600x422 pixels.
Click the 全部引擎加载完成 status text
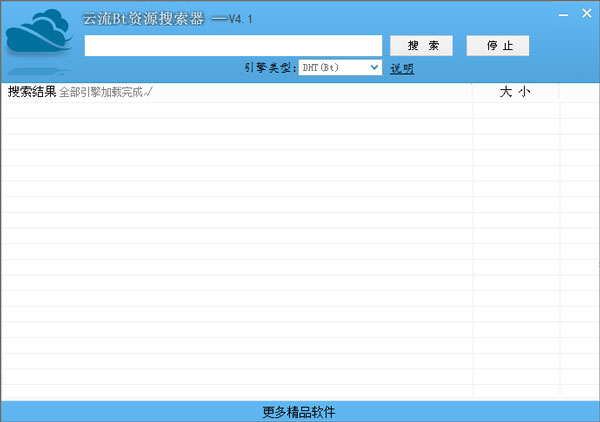[106, 92]
